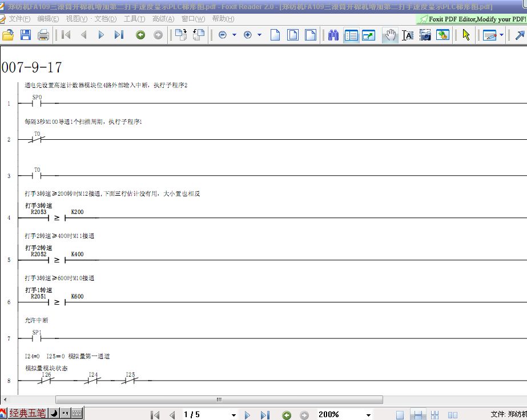Switch to single page view in status bar
The height and width of the screenshot is (420, 527).
click(400, 415)
